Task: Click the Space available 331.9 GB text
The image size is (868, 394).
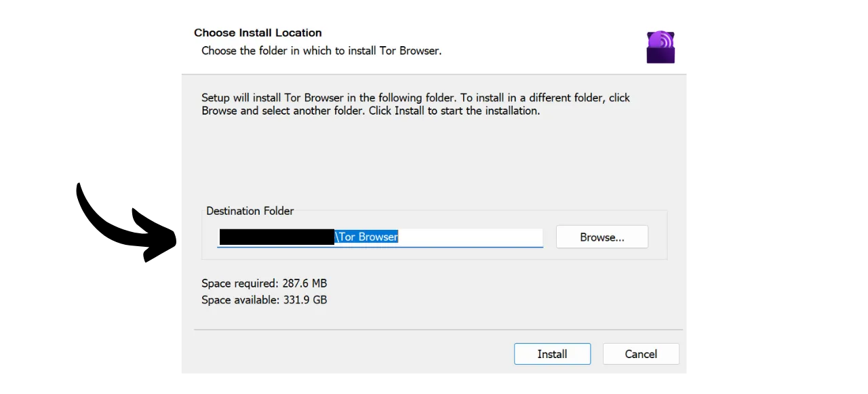Action: point(264,300)
